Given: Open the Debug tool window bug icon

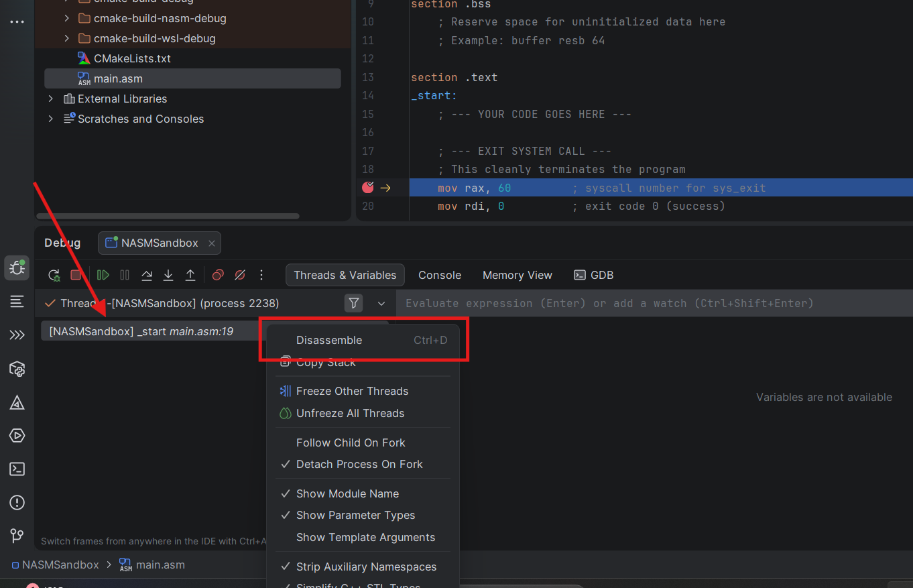Looking at the screenshot, I should (17, 268).
